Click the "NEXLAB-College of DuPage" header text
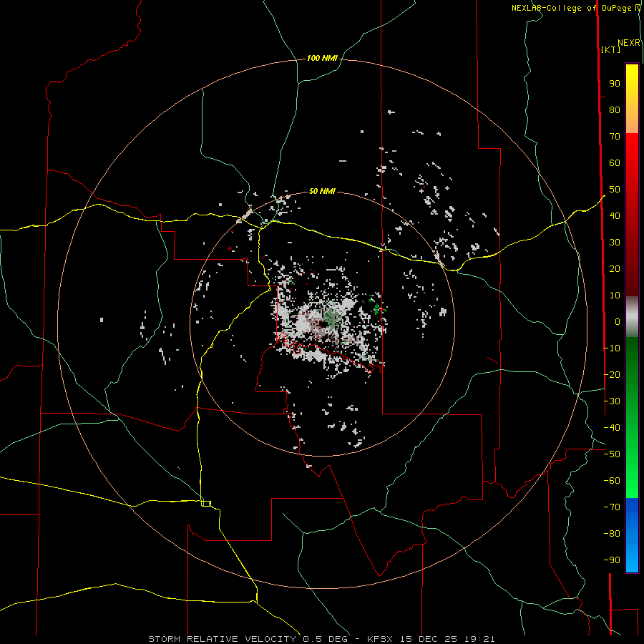 (x=572, y=8)
